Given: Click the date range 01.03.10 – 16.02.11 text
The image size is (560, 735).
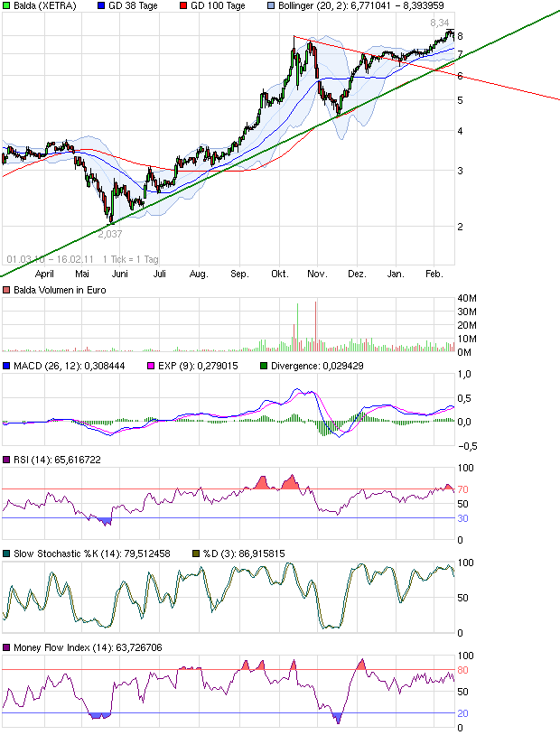Looking at the screenshot, I should (x=51, y=259).
